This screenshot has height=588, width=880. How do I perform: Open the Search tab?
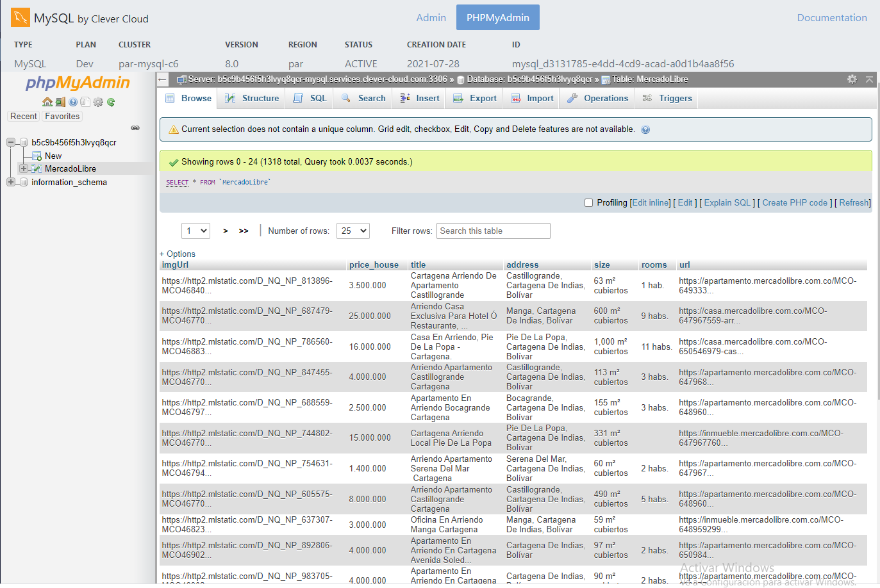pos(363,98)
